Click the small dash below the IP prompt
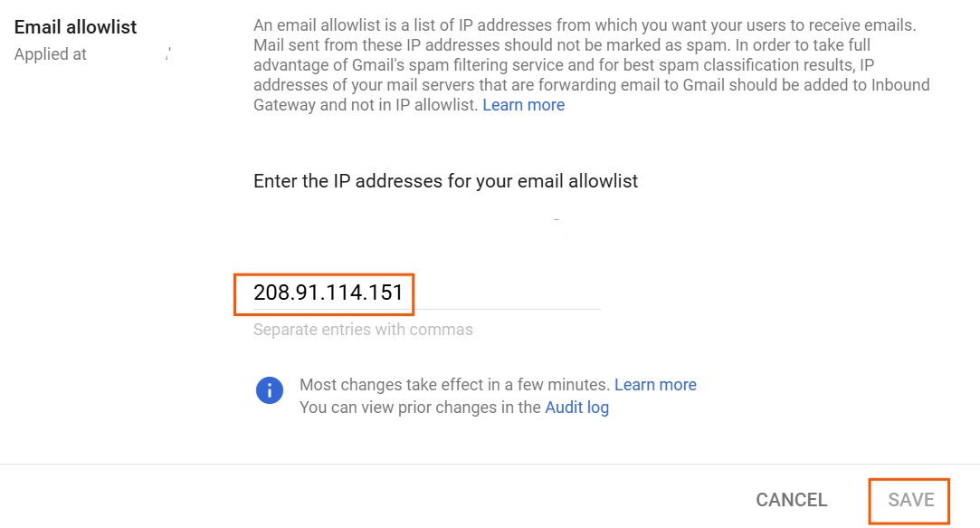 tap(556, 219)
